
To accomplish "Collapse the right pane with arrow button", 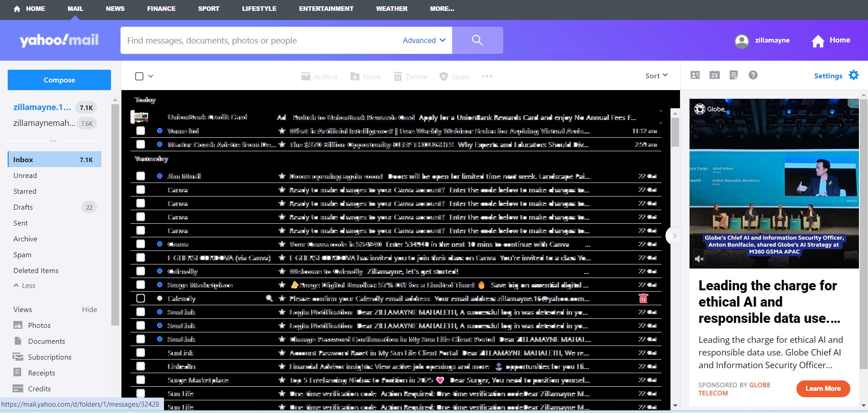I will pyautogui.click(x=675, y=235).
